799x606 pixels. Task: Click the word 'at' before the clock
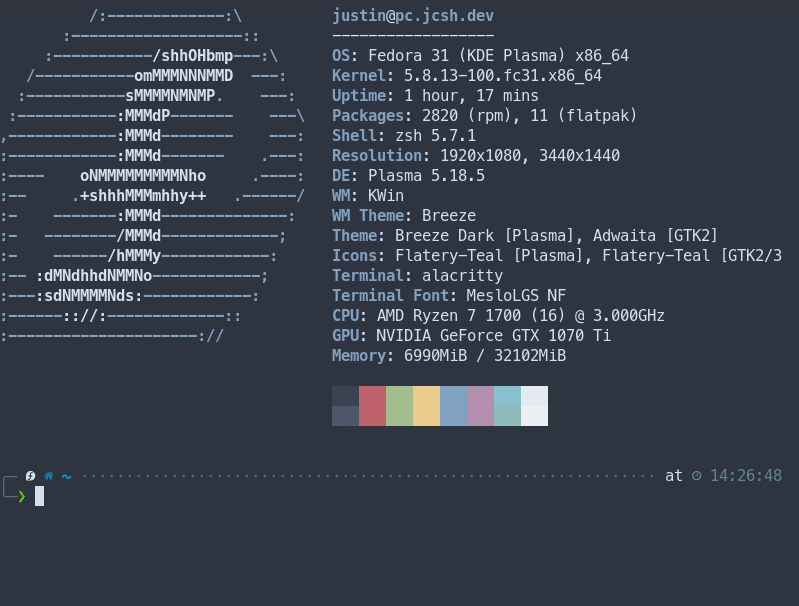pyautogui.click(x=674, y=476)
